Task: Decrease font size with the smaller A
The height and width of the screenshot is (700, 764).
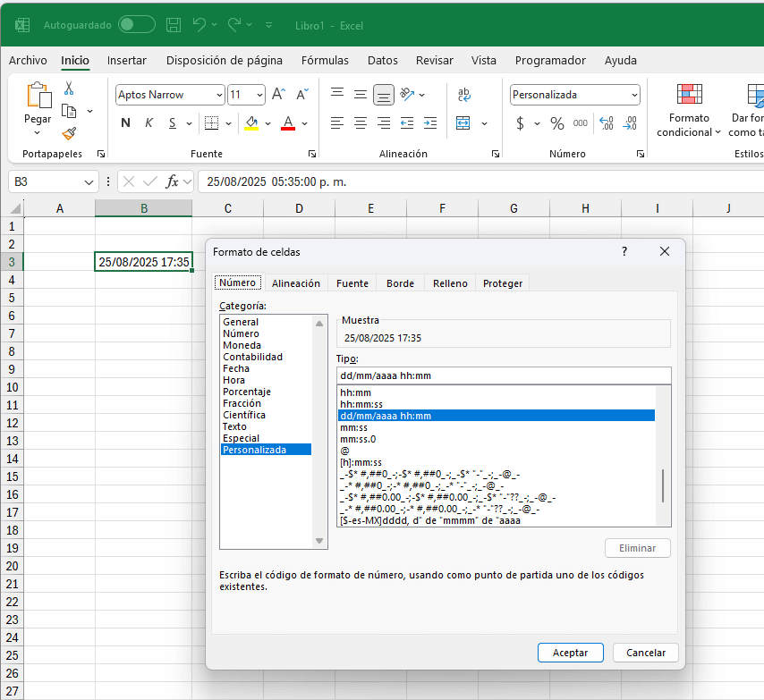Action: tap(302, 95)
